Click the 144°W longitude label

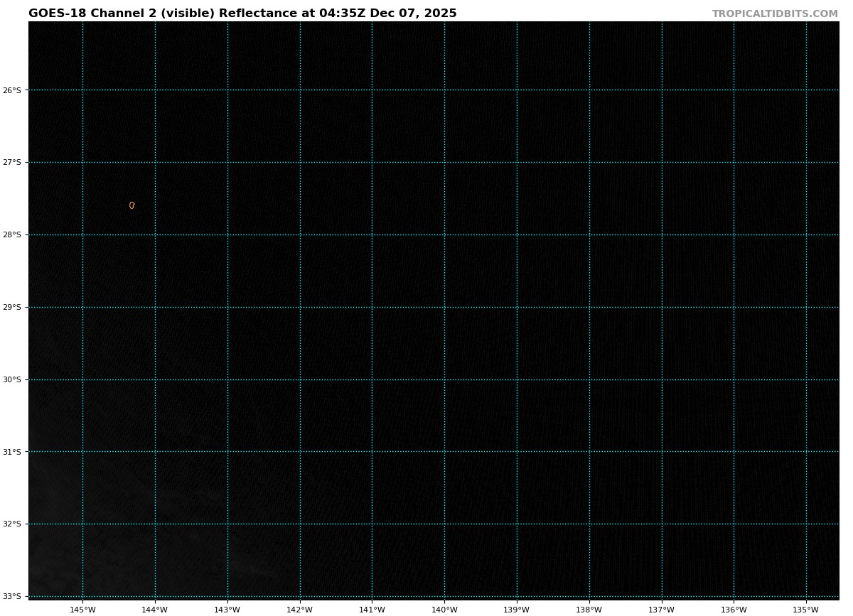click(155, 610)
